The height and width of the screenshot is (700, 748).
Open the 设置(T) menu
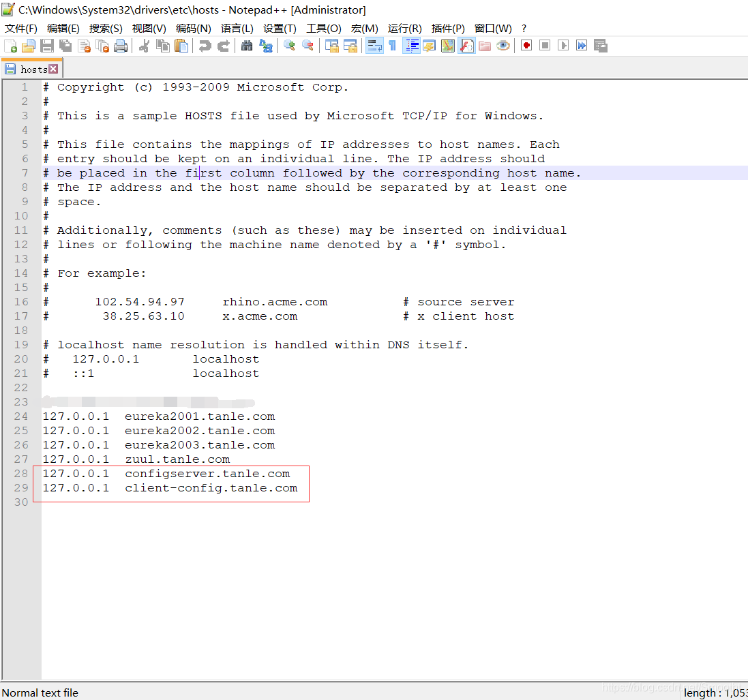[280, 29]
